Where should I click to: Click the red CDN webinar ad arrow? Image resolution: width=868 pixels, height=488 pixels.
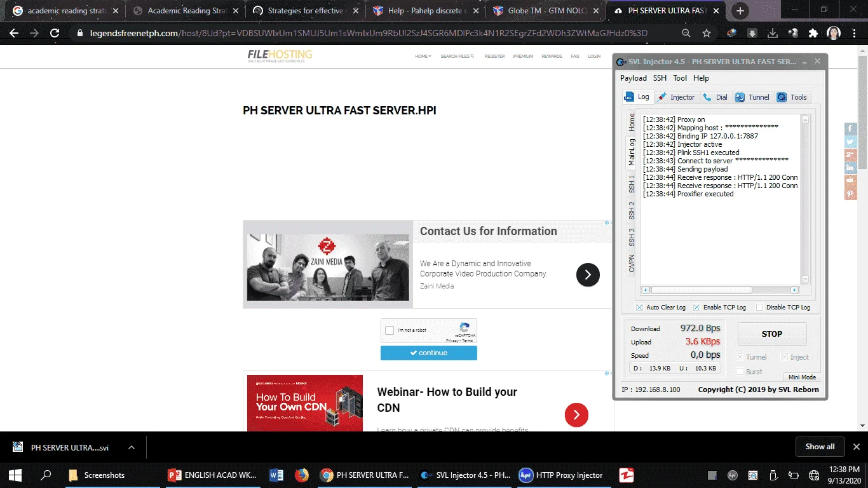click(576, 416)
